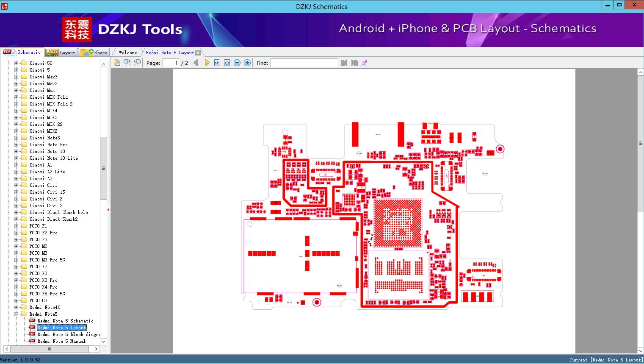Collapse the Redmi Note5 folder
Screen dimensions: 644x364
[16, 314]
